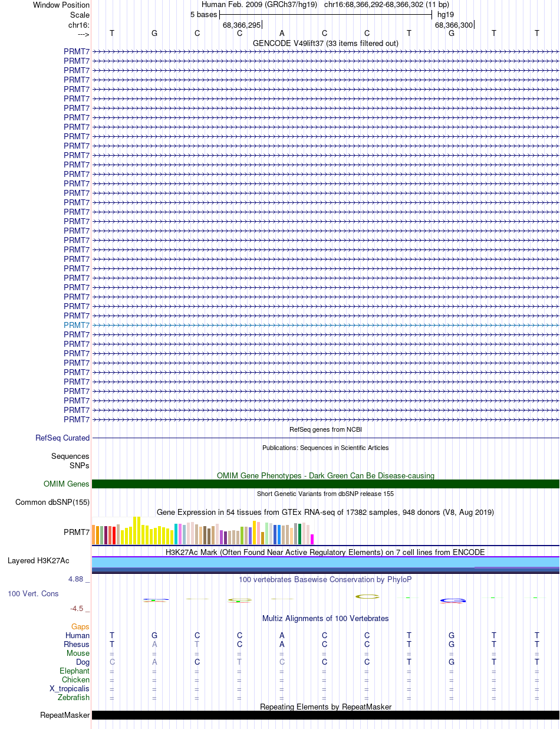560x729 pixels.
Task: Click the Mouse alignment row label
Action: pos(78,654)
